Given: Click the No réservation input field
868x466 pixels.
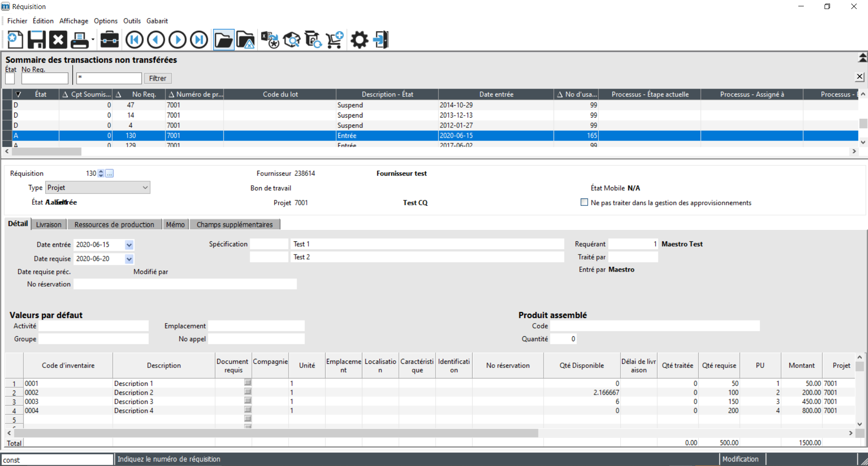Looking at the screenshot, I should (185, 284).
